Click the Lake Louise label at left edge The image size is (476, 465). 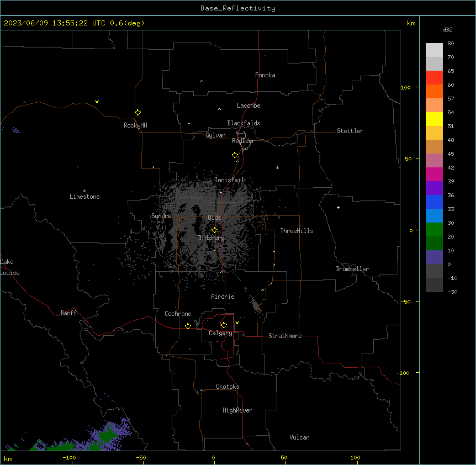click(9, 267)
